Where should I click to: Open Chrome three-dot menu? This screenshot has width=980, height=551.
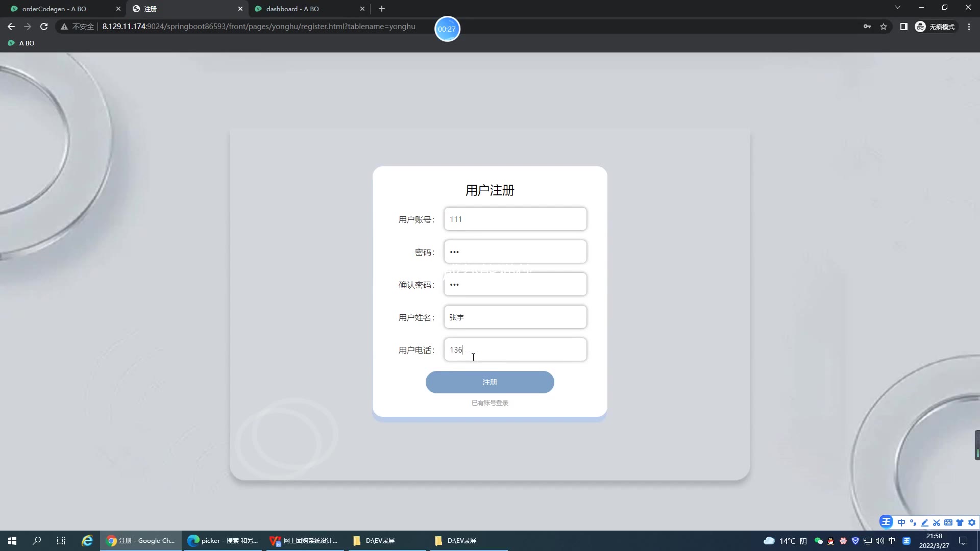tap(969, 27)
